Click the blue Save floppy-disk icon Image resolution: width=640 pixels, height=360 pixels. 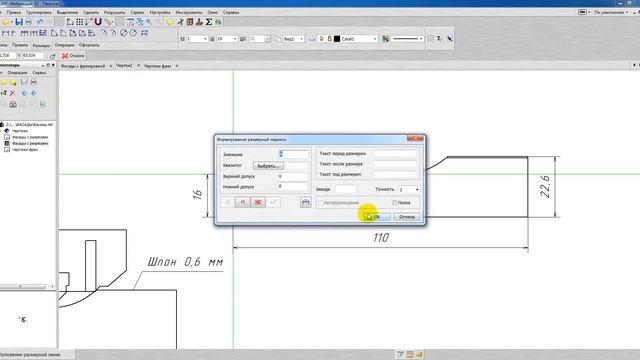tap(19, 22)
